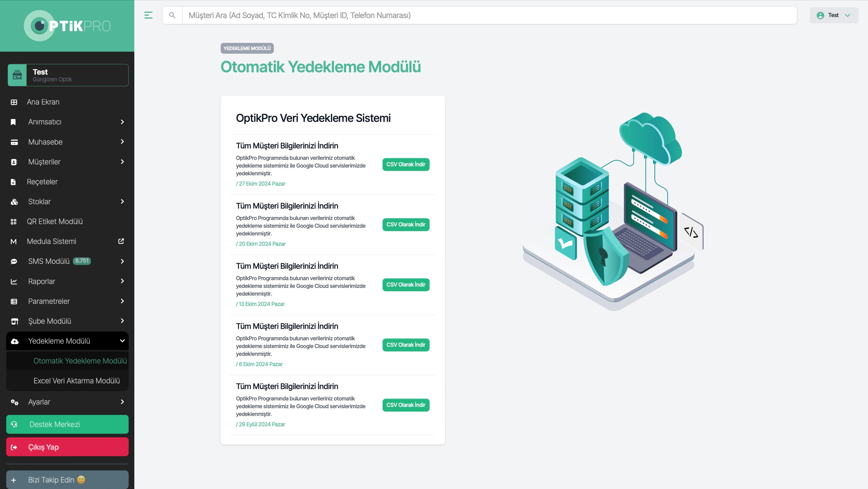The width and height of the screenshot is (868, 489).
Task: Click the YEDEKLEME MODÜLÜ breadcrumb badge
Action: point(247,48)
